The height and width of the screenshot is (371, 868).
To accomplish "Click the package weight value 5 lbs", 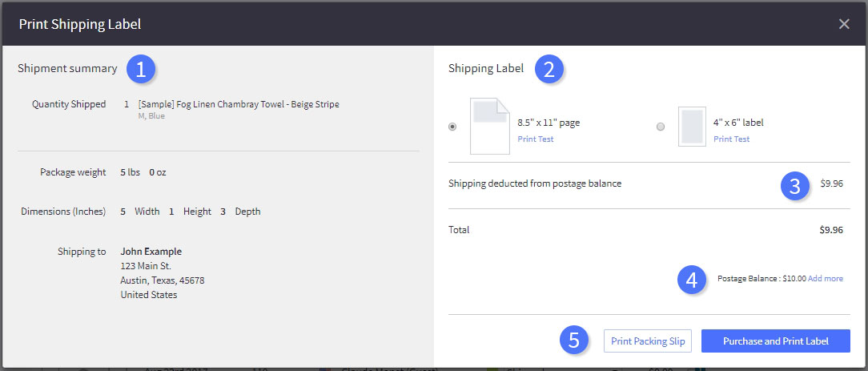I will click(130, 172).
